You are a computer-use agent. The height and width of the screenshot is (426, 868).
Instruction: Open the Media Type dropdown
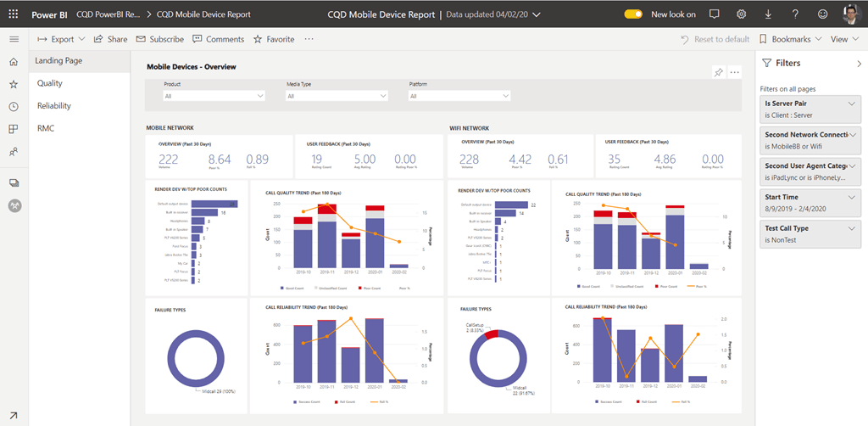pyautogui.click(x=337, y=96)
